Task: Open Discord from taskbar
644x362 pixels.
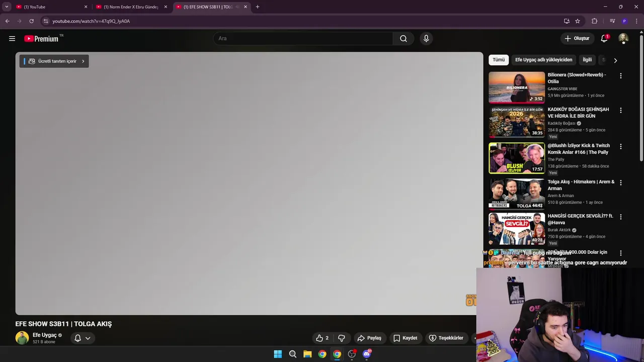Action: click(x=367, y=354)
